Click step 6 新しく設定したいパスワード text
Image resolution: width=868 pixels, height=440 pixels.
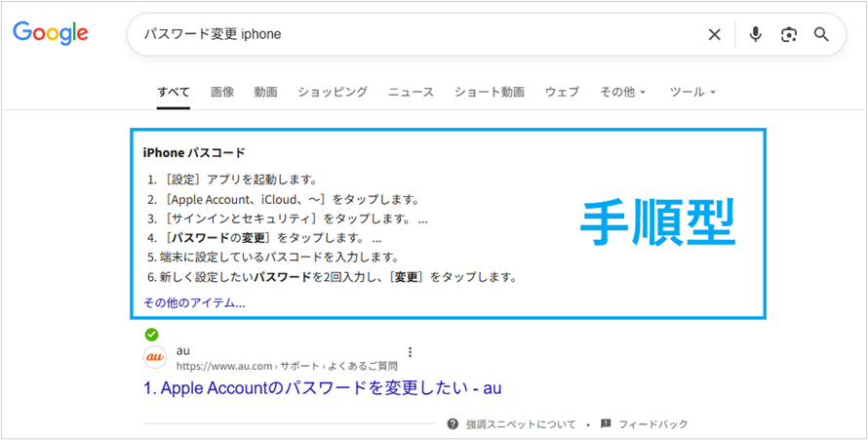[333, 277]
